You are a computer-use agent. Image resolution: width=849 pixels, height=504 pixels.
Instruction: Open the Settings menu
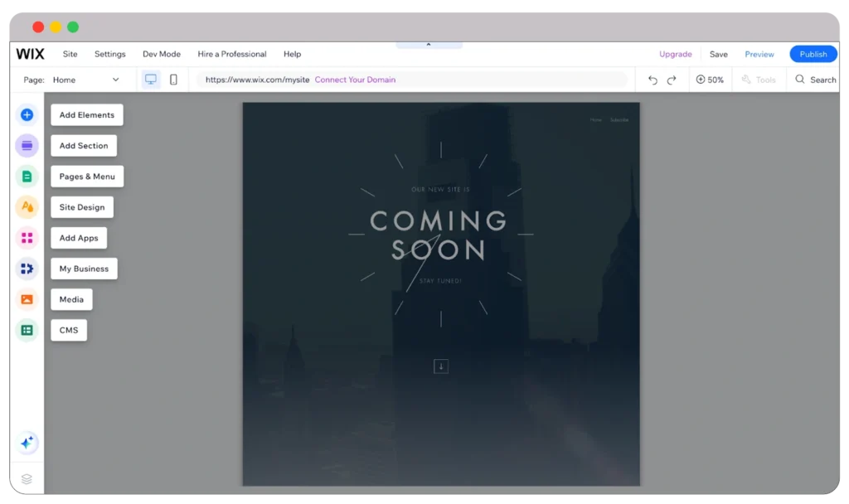click(x=109, y=54)
